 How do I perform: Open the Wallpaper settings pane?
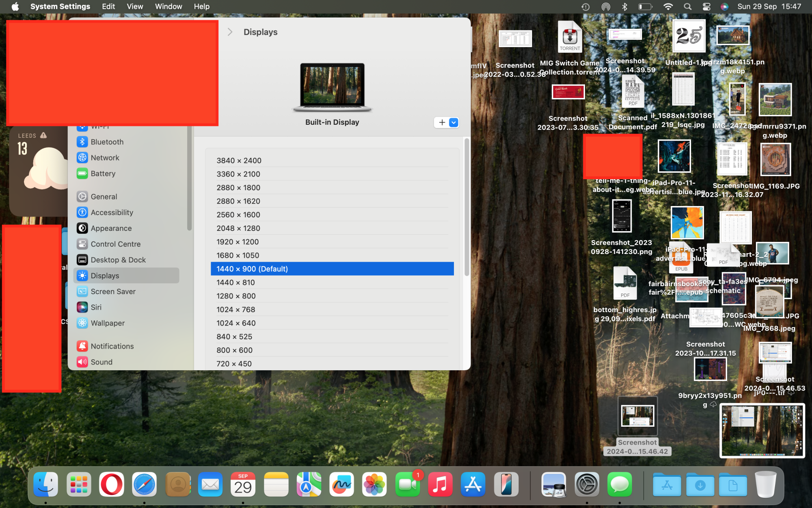(107, 323)
